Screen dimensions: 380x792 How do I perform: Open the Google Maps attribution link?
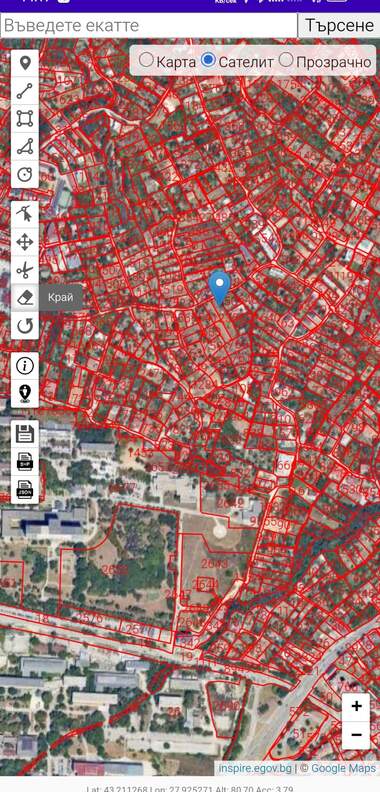click(343, 768)
